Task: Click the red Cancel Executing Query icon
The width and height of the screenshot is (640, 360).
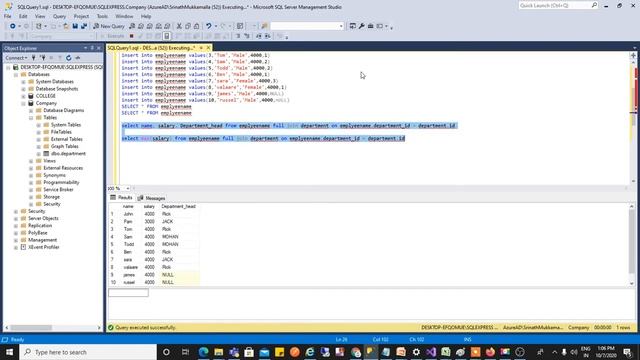Action: pos(131,36)
